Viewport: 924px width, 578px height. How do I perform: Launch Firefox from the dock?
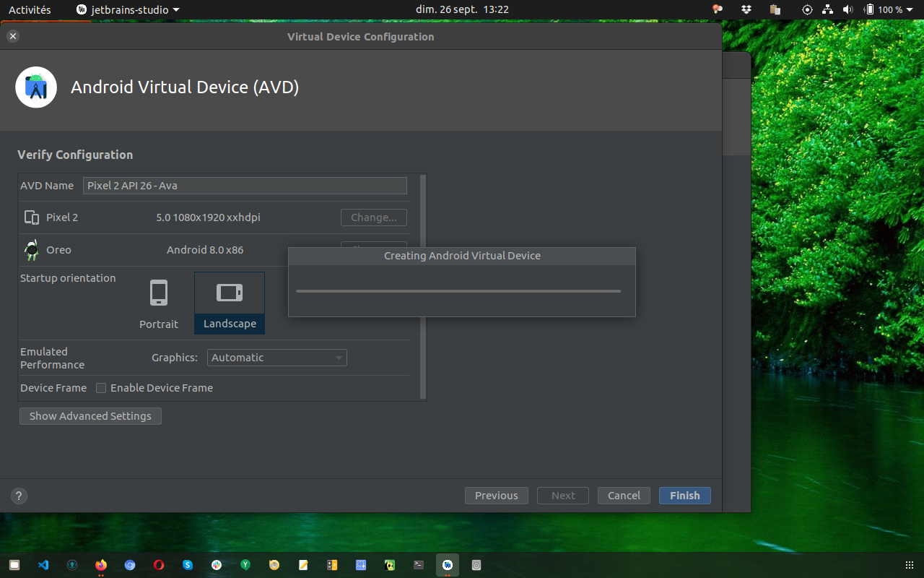[101, 565]
